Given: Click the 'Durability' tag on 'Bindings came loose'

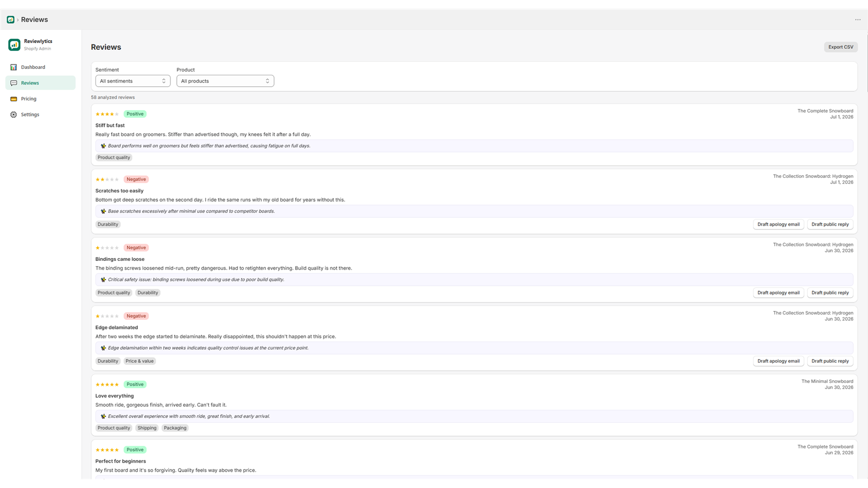Looking at the screenshot, I should click(x=148, y=293).
